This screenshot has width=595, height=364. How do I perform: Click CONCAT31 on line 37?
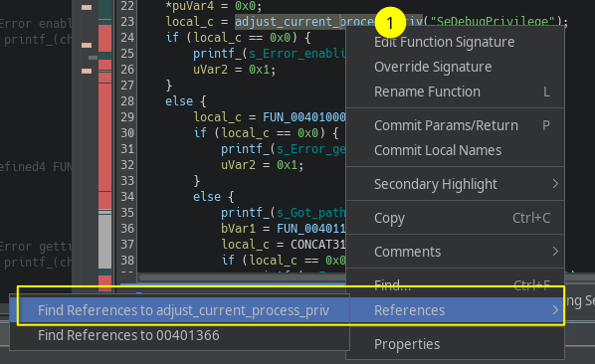pos(318,245)
